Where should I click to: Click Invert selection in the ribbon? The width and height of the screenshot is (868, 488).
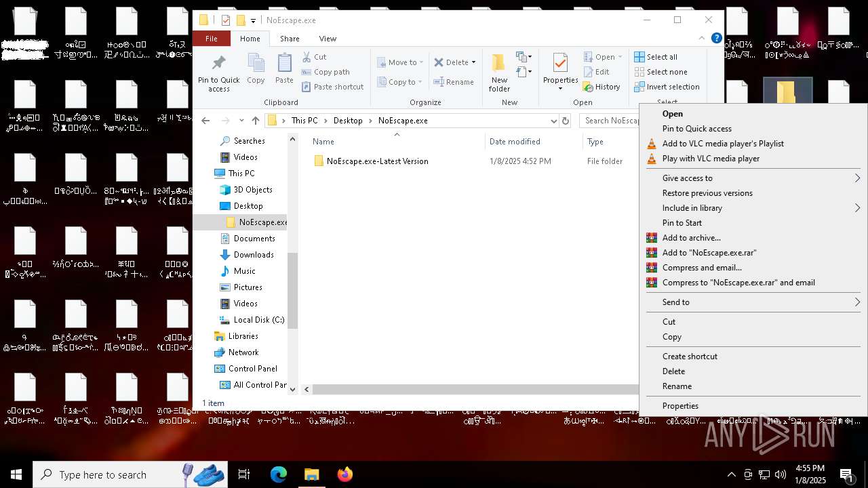tap(667, 87)
